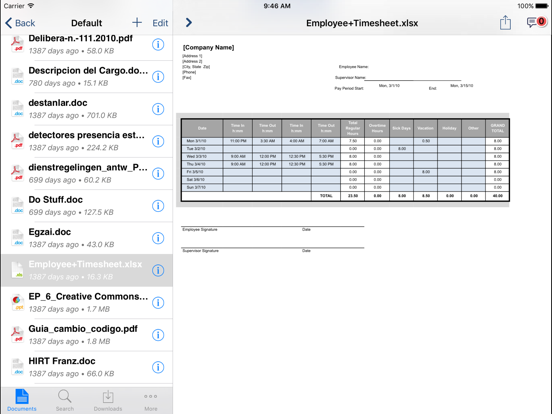Image resolution: width=552 pixels, height=414 pixels.
Task: Open destanlar.doc file
Action: [x=87, y=109]
